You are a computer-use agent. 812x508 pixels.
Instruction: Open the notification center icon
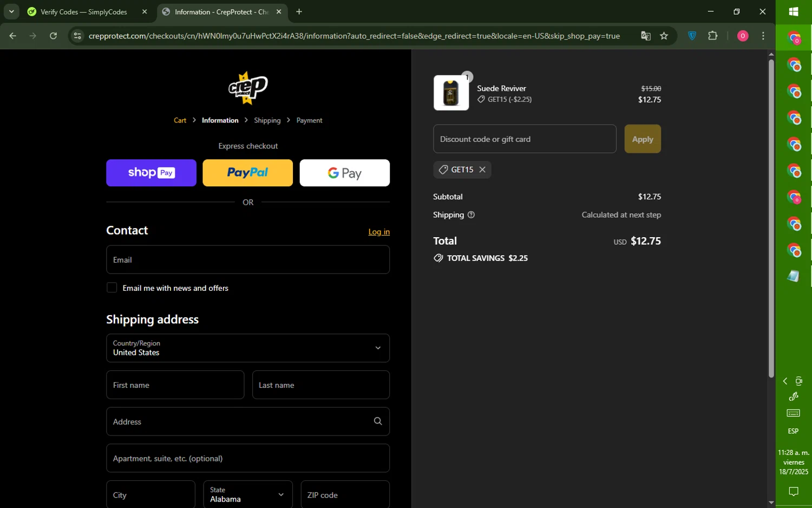point(794,492)
